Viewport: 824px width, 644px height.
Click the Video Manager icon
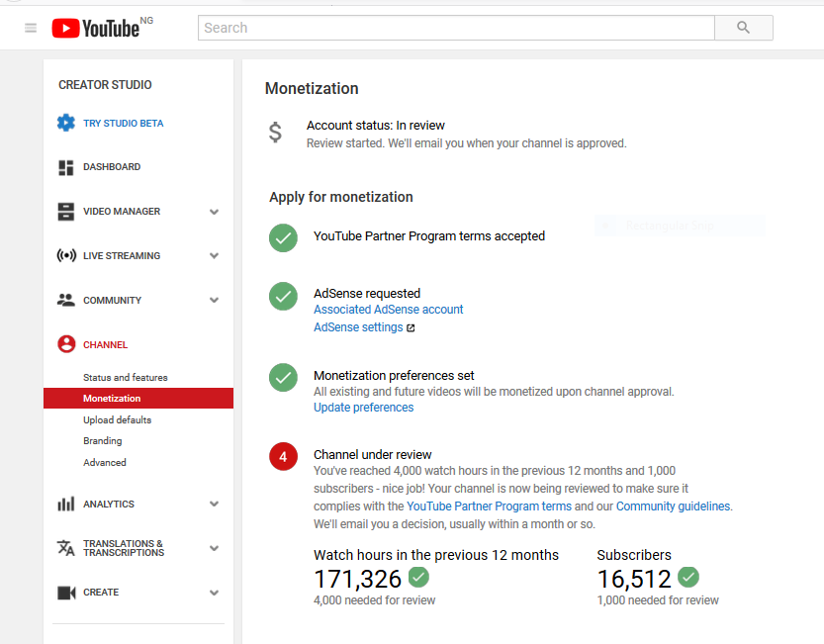tap(66, 212)
